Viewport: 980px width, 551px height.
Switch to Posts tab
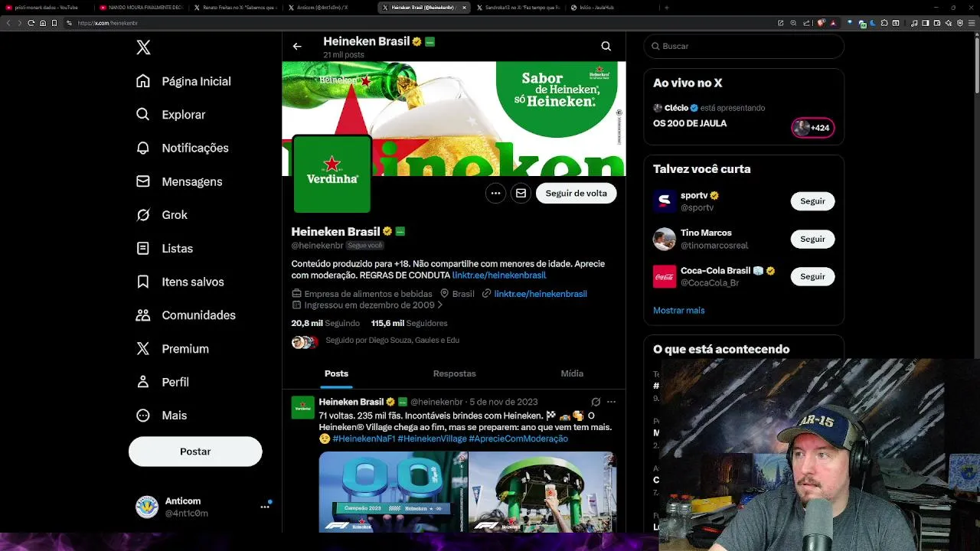click(336, 373)
